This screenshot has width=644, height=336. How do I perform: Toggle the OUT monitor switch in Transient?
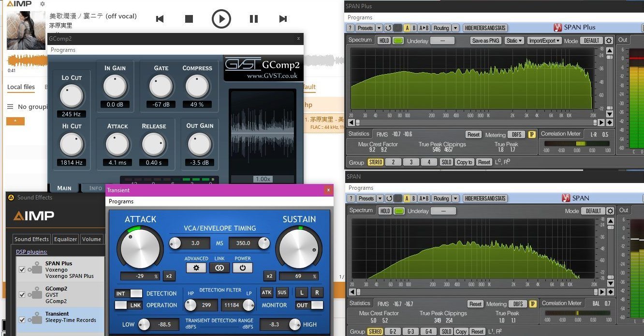[x=309, y=305]
